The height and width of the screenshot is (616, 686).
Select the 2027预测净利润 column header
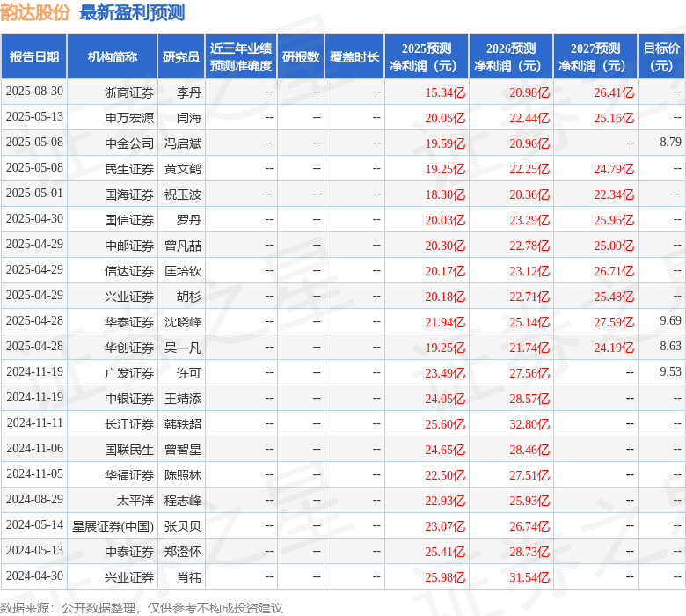pyautogui.click(x=595, y=57)
